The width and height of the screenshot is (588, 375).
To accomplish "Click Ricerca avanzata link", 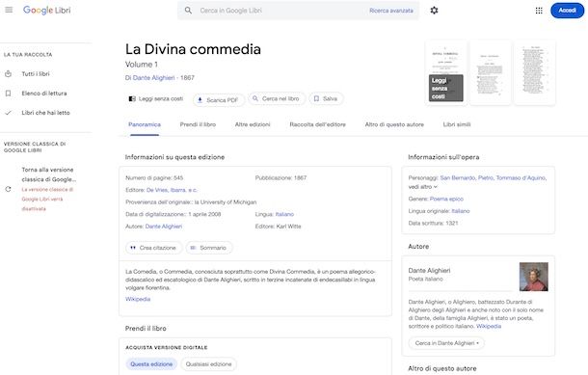I will [x=391, y=11].
